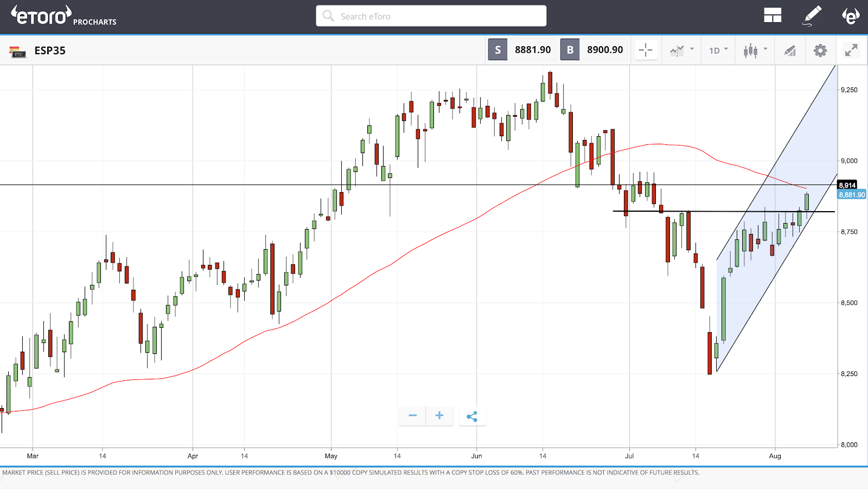This screenshot has width=868, height=489.
Task: Click the Sell button at 8881.90
Action: tap(521, 49)
